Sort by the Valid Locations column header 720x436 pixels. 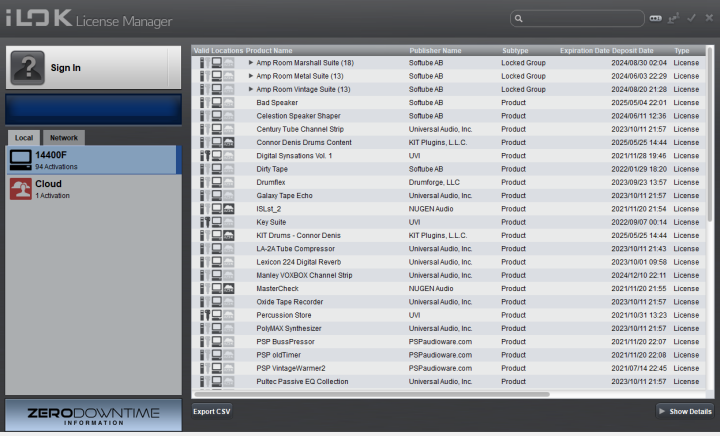[x=218, y=50]
